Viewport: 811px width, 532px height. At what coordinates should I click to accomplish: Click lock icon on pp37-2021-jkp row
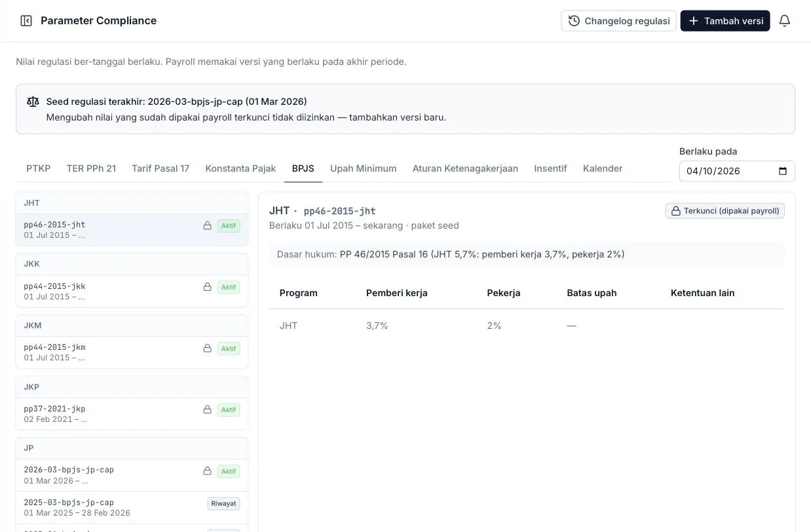click(207, 409)
